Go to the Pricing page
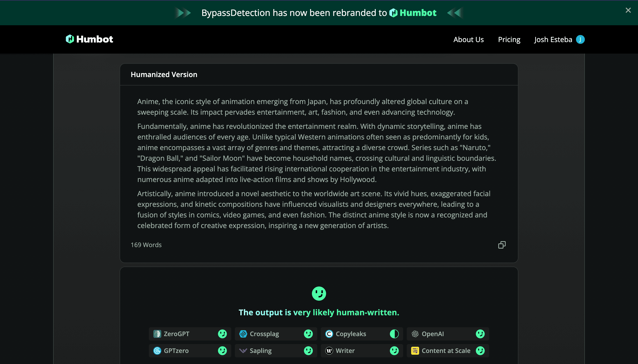638x364 pixels. pos(509,39)
